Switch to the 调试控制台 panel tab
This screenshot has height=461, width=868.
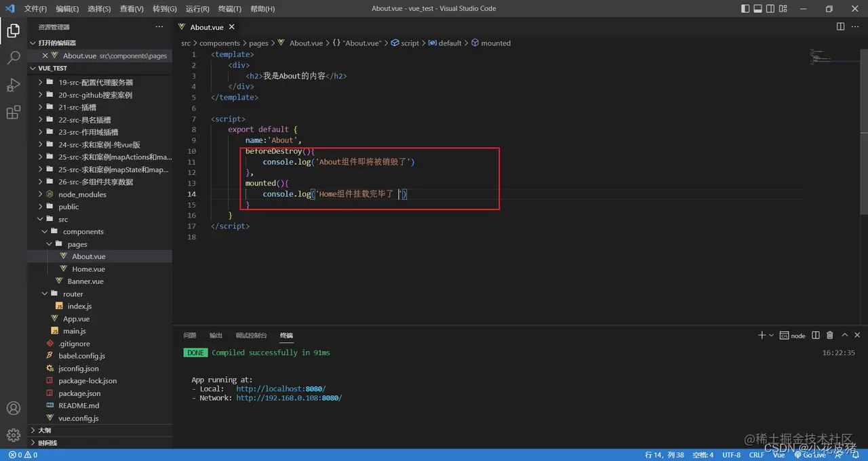[x=251, y=335]
